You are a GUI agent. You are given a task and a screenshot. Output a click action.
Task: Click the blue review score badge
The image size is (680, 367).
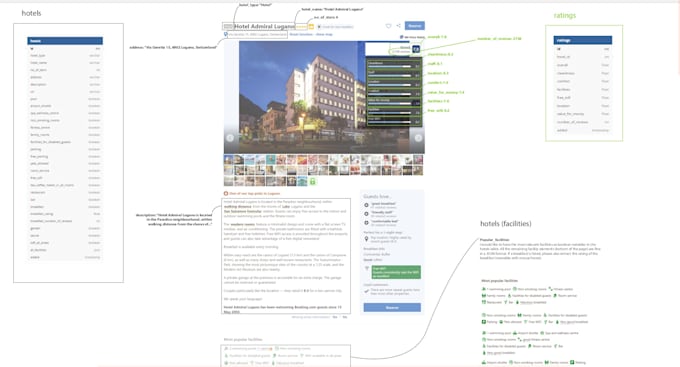416,49
